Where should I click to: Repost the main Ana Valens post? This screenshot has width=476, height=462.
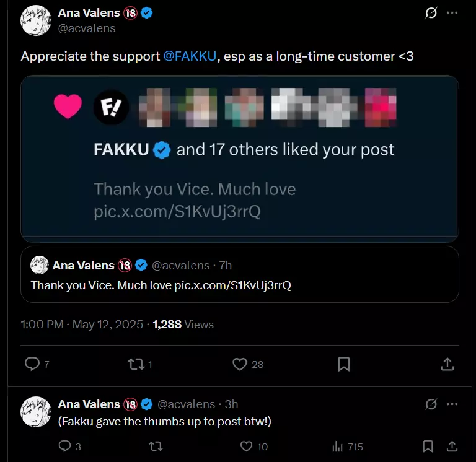135,364
